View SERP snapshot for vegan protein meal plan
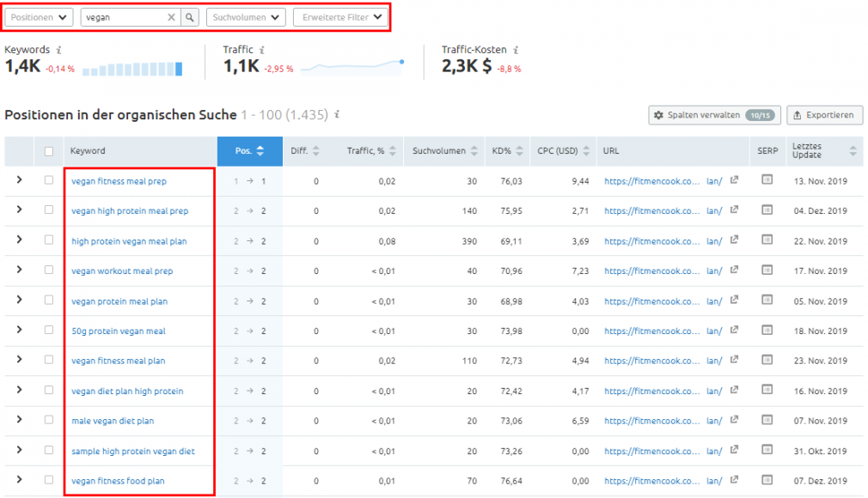Image resolution: width=868 pixels, height=498 pixels. tap(767, 300)
